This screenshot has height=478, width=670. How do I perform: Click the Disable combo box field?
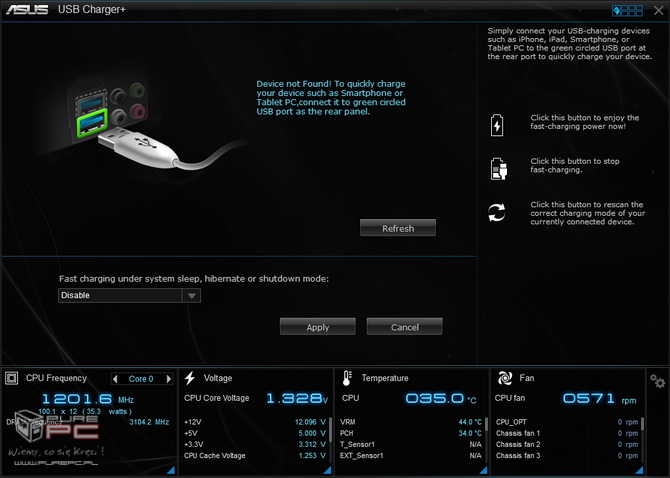click(129, 296)
